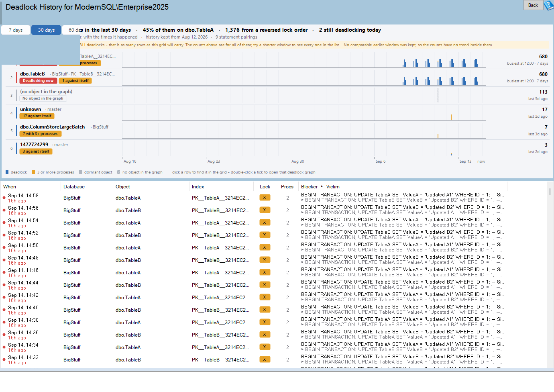Screen dimensions: 554x392
Task: Click the lock X icon for Sep 14, 14:34
Action: (265, 347)
